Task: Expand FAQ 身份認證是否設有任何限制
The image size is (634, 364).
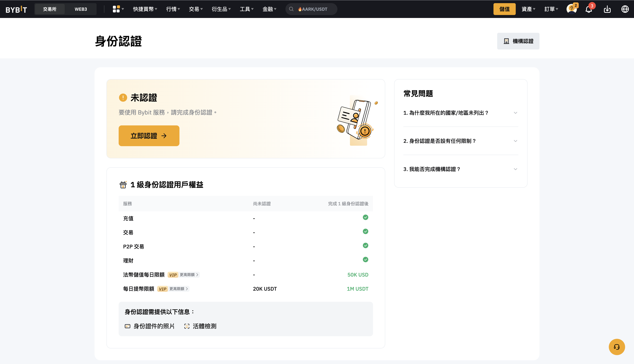Action: (x=461, y=141)
